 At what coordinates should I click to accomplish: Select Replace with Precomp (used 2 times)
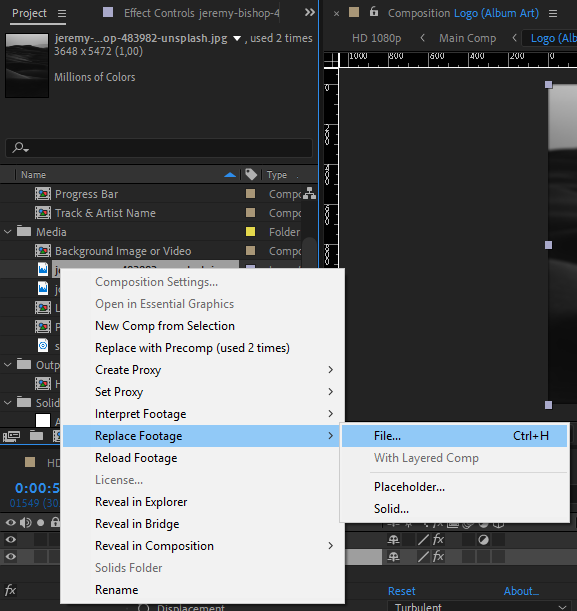click(201, 348)
